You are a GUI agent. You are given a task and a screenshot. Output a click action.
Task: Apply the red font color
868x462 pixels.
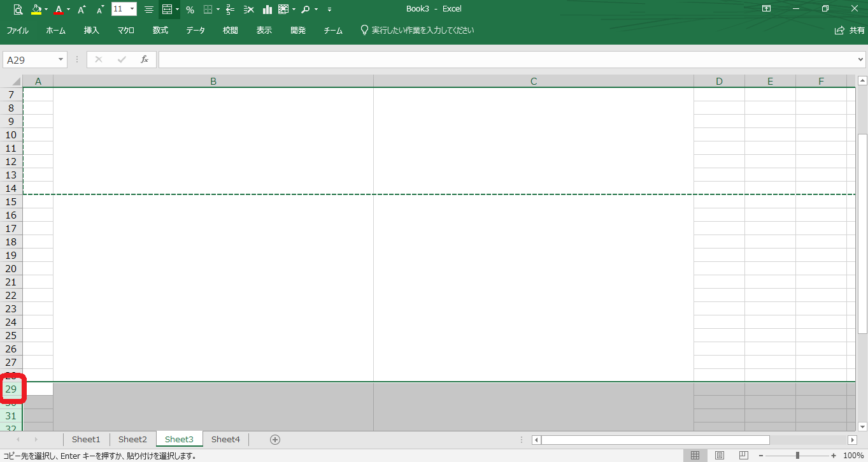pyautogui.click(x=59, y=10)
